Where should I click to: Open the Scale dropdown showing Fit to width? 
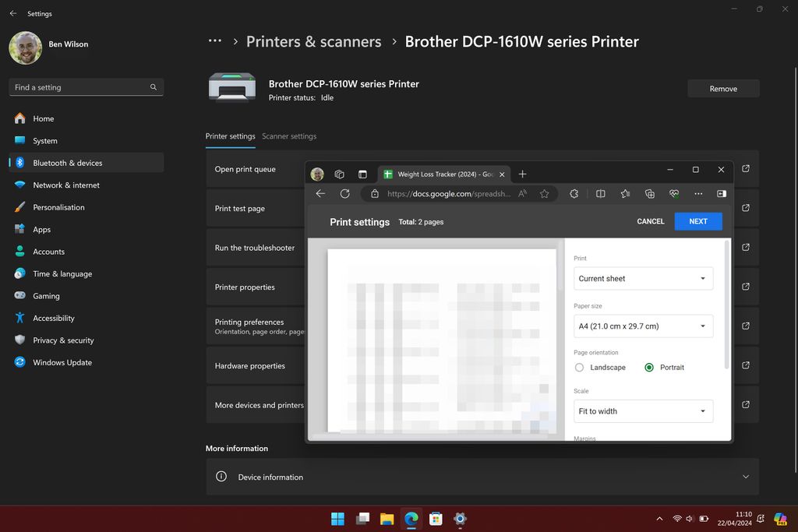click(x=643, y=410)
